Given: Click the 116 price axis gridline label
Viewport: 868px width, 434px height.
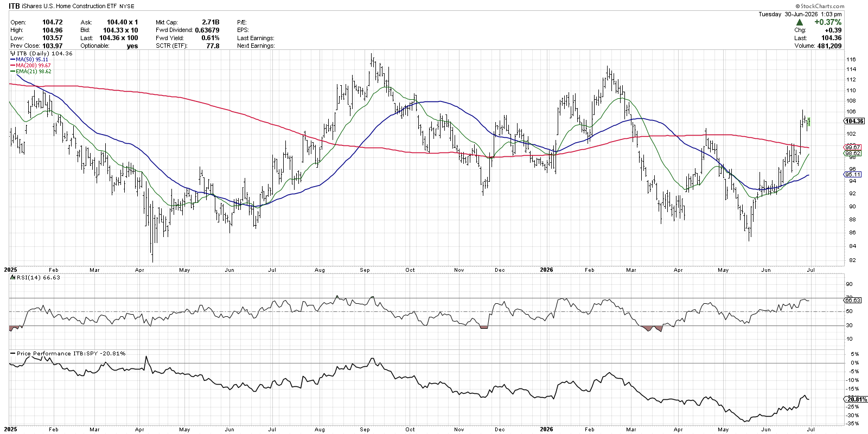Looking at the screenshot, I should click(851, 60).
